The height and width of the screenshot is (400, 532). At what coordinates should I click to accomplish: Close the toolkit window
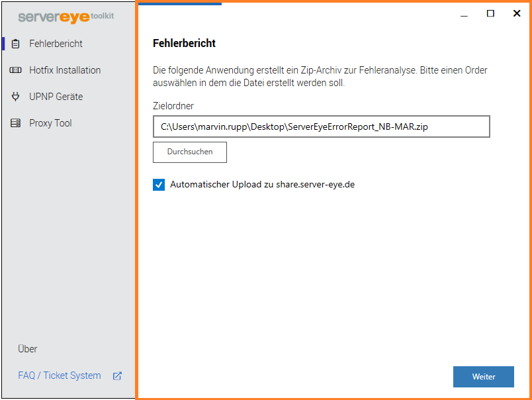coord(517,14)
